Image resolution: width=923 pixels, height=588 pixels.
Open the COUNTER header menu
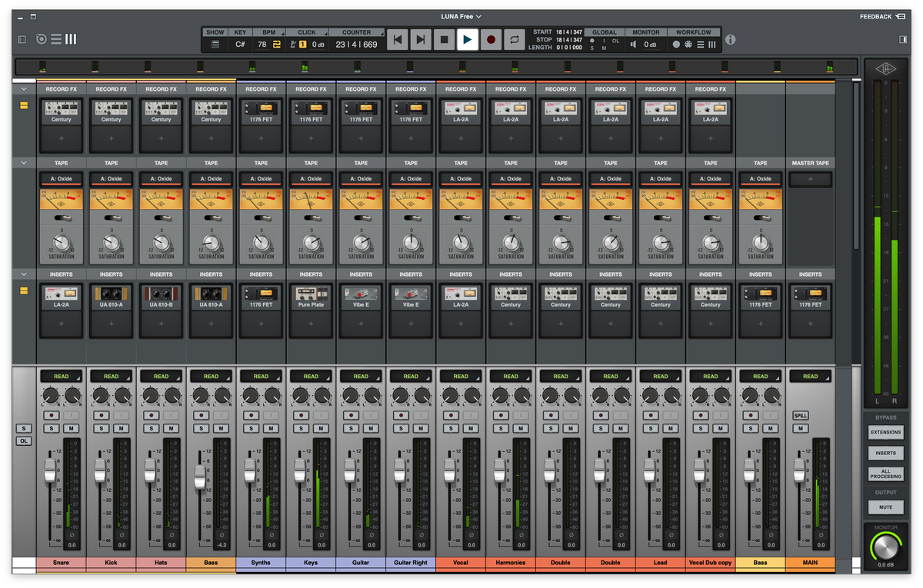356,32
